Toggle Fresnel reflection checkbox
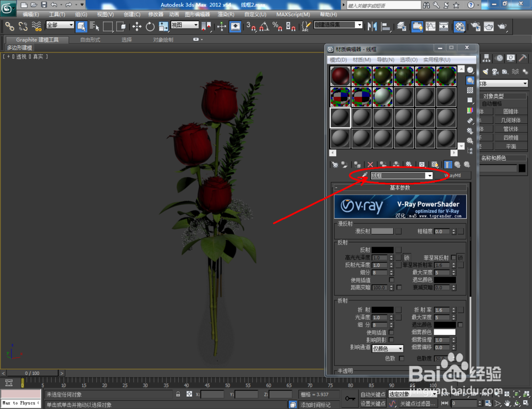 [454, 257]
